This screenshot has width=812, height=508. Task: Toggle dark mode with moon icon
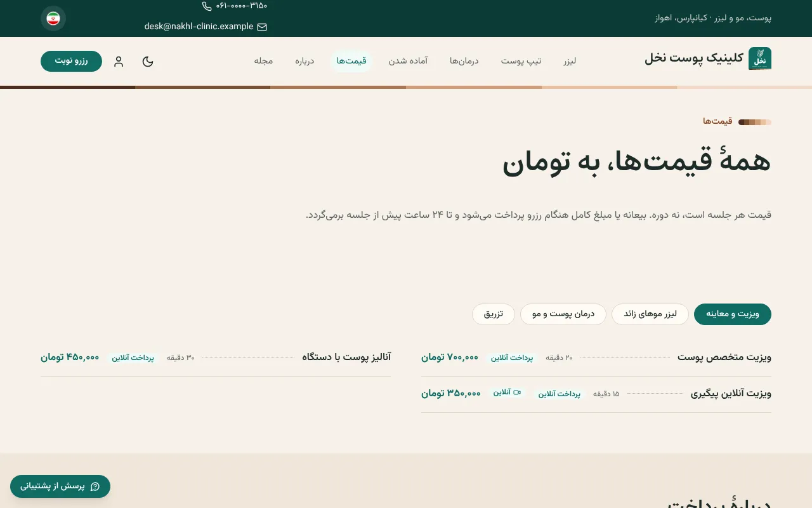[x=148, y=62]
